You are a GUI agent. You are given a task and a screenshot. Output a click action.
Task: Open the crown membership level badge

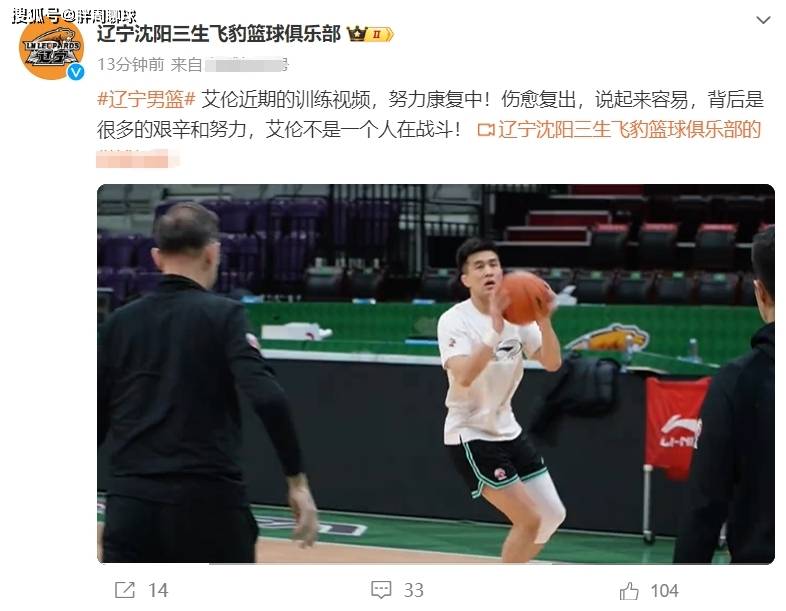(371, 34)
